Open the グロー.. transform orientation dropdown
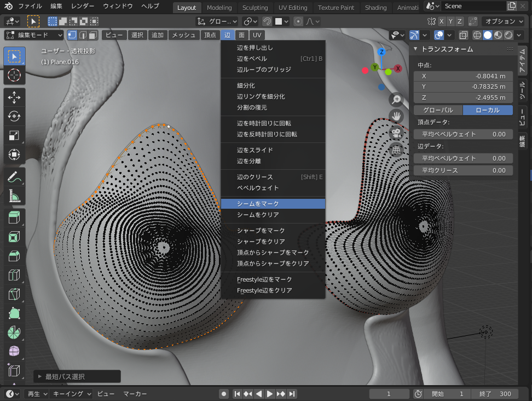Viewport: 532px width, 401px height. (217, 21)
